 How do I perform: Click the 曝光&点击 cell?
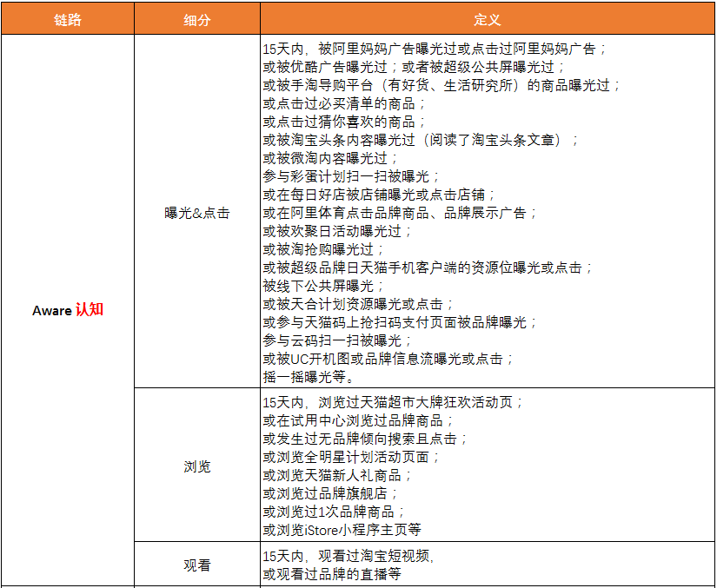pyautogui.click(x=197, y=213)
